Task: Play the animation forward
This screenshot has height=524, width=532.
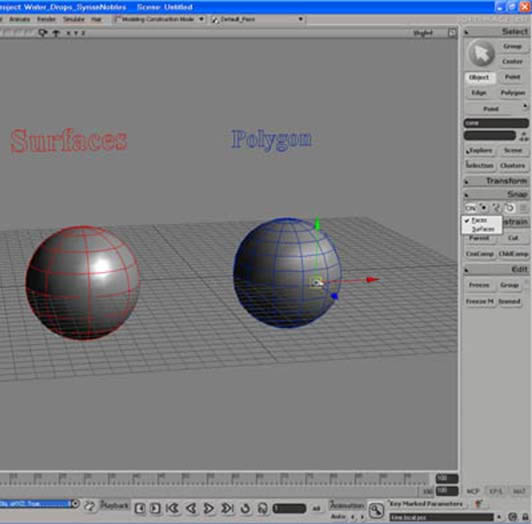Action: pyautogui.click(x=208, y=508)
